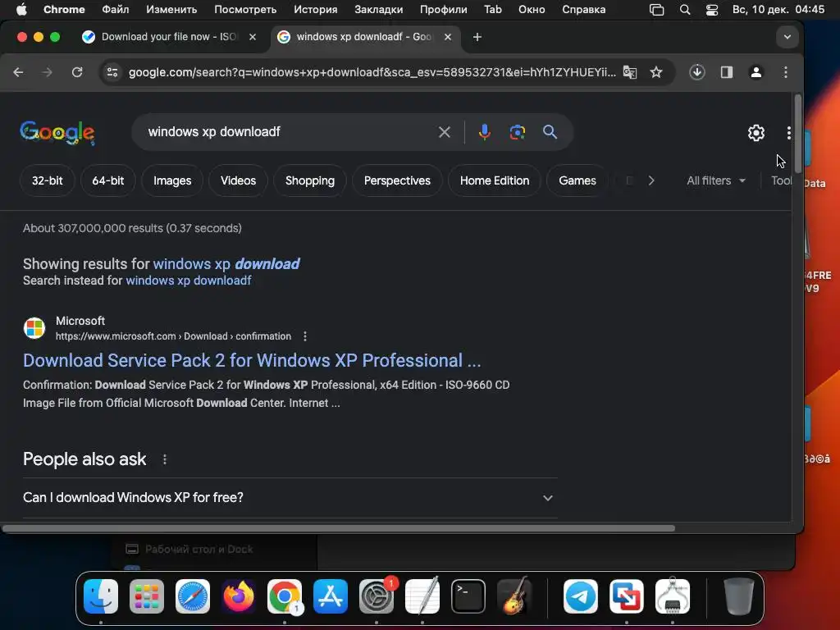Switch to Videos results
Viewport: 840px width, 630px height.
tap(238, 180)
